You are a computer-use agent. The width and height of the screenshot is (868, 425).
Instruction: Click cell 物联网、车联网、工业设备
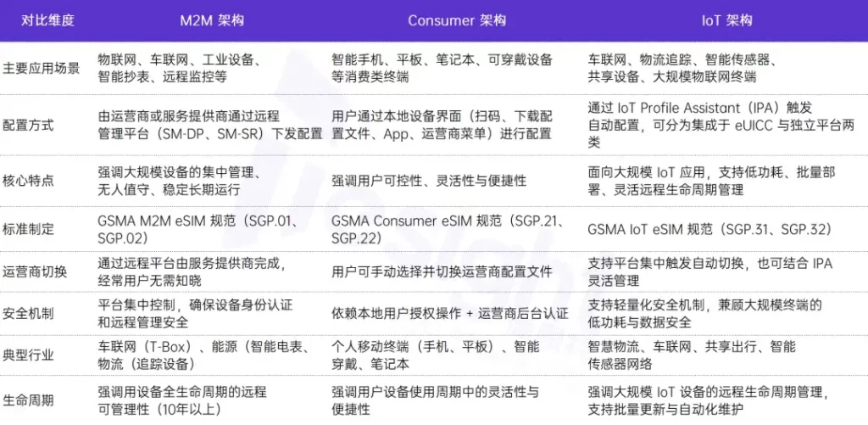point(179,69)
